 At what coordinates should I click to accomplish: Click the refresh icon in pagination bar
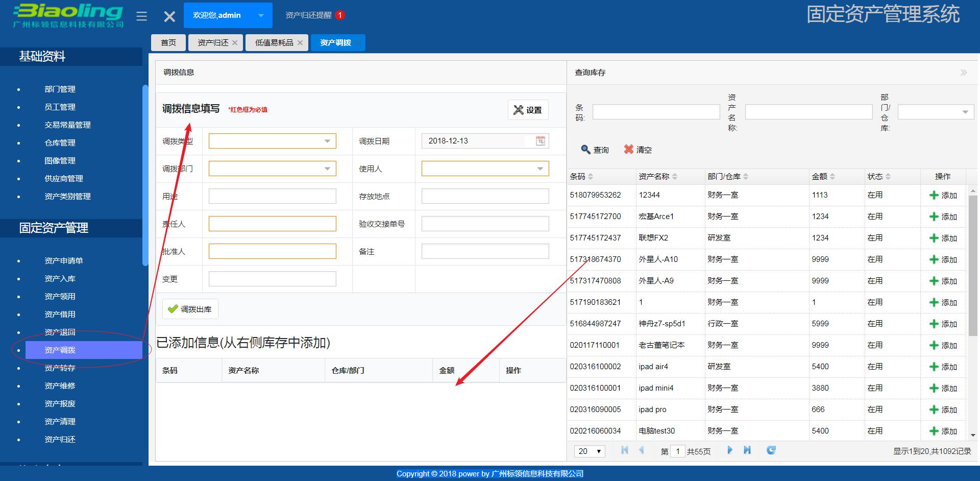771,450
